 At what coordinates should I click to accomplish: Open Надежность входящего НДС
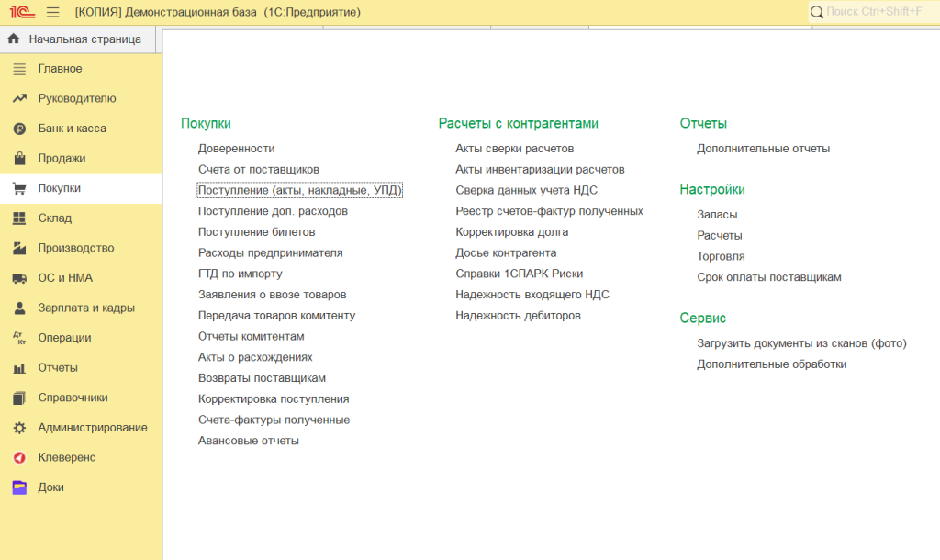(532, 295)
